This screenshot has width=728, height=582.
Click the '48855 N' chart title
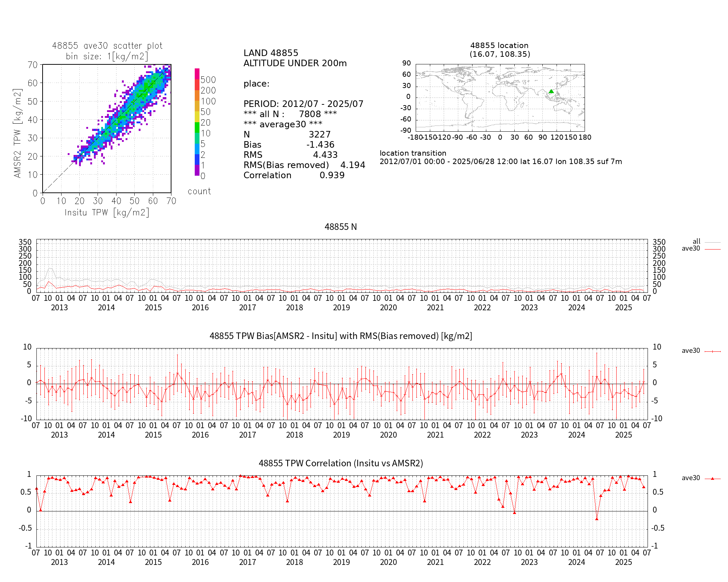click(341, 227)
